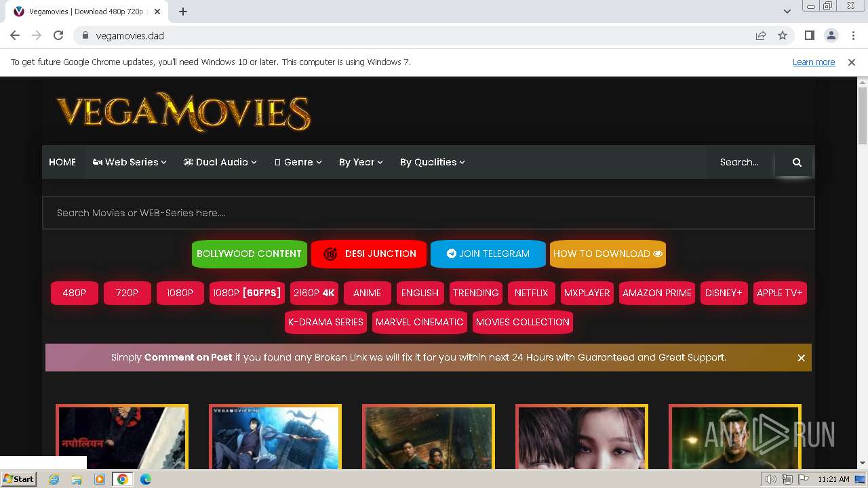Browse the TRENDING category

476,293
